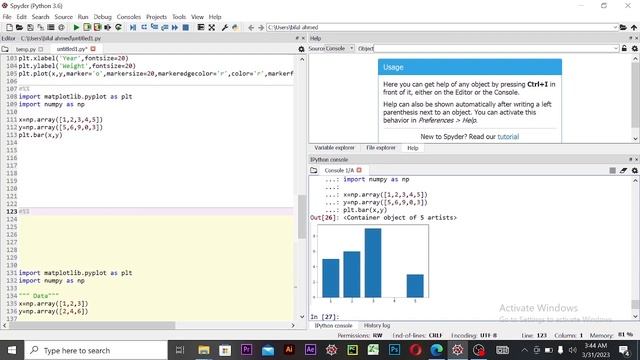The image size is (640, 360).
Task: Switch to the History log tab
Action: point(377,326)
